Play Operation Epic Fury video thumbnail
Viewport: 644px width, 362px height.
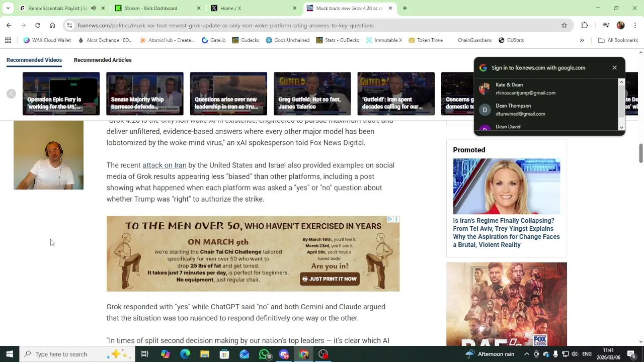click(x=61, y=94)
